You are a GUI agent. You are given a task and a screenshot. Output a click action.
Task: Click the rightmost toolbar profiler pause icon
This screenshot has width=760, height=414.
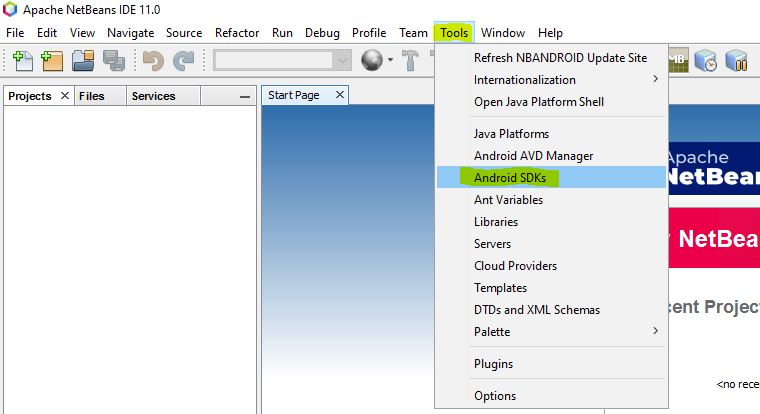point(736,60)
